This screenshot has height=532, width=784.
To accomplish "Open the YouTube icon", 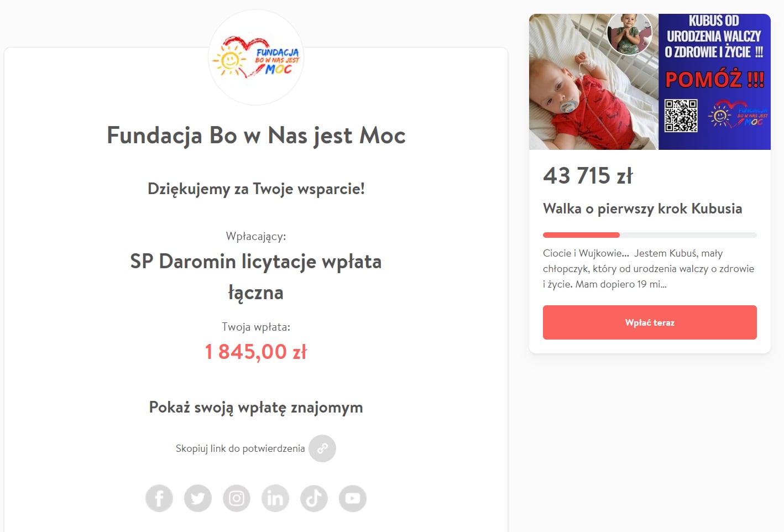I will pos(353,498).
